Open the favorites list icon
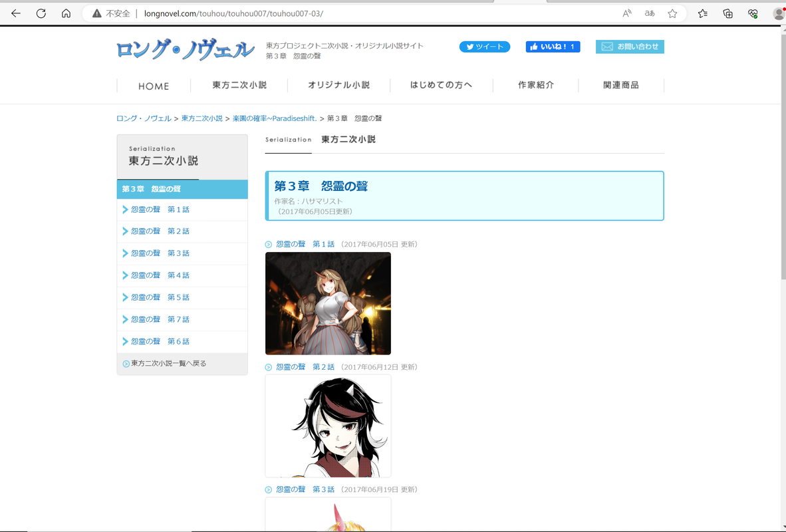Screen dimensions: 786x532 coord(703,13)
